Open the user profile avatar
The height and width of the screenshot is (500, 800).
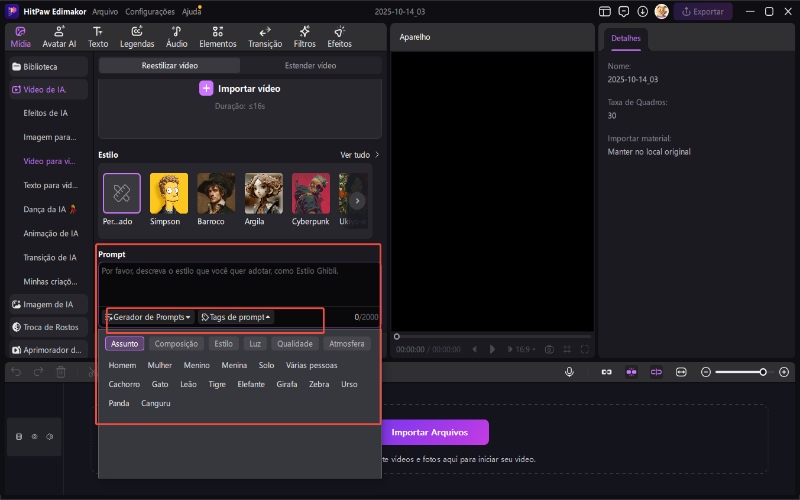pyautogui.click(x=662, y=11)
